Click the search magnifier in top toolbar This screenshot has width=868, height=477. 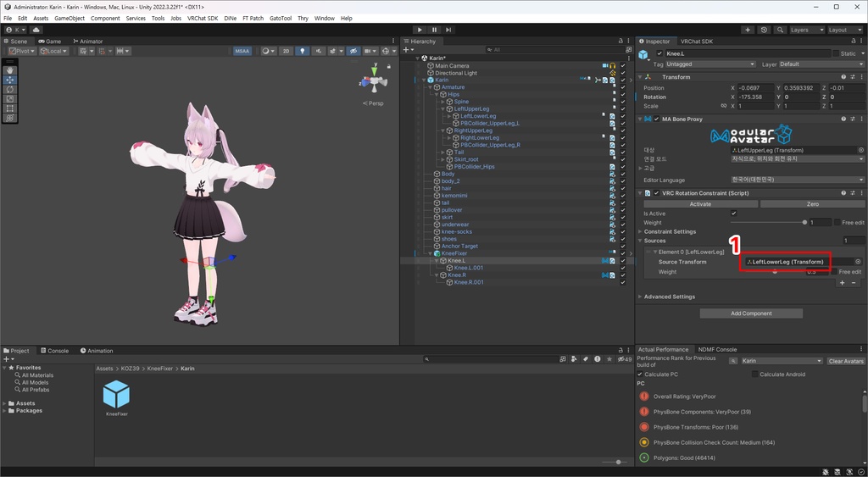[x=778, y=30]
